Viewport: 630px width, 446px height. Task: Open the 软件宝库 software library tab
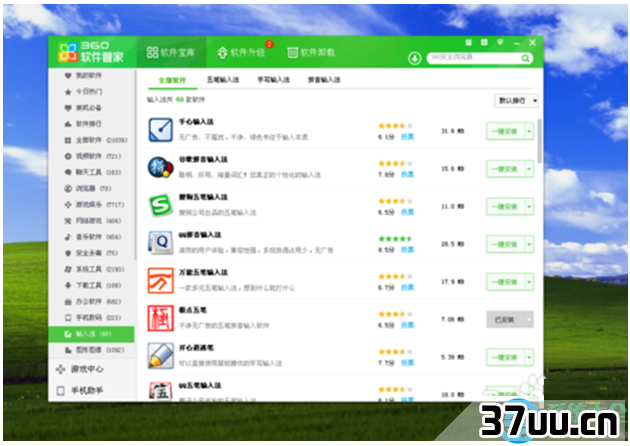[x=171, y=52]
